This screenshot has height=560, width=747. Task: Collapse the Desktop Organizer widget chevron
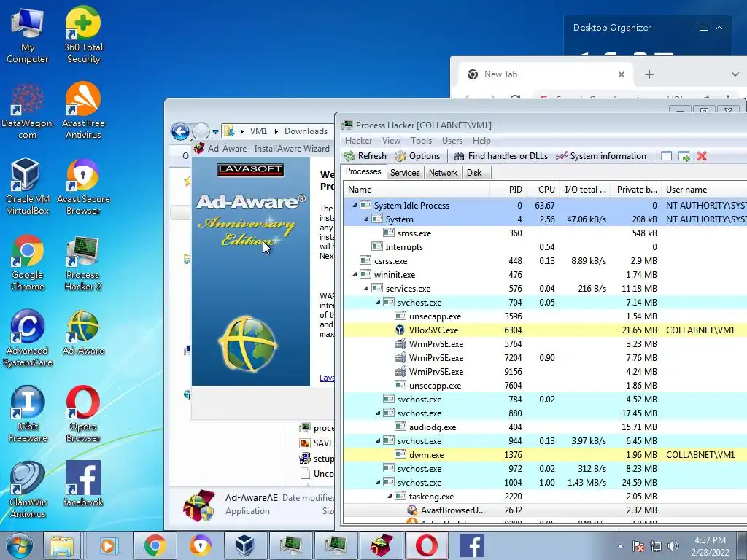(x=719, y=28)
